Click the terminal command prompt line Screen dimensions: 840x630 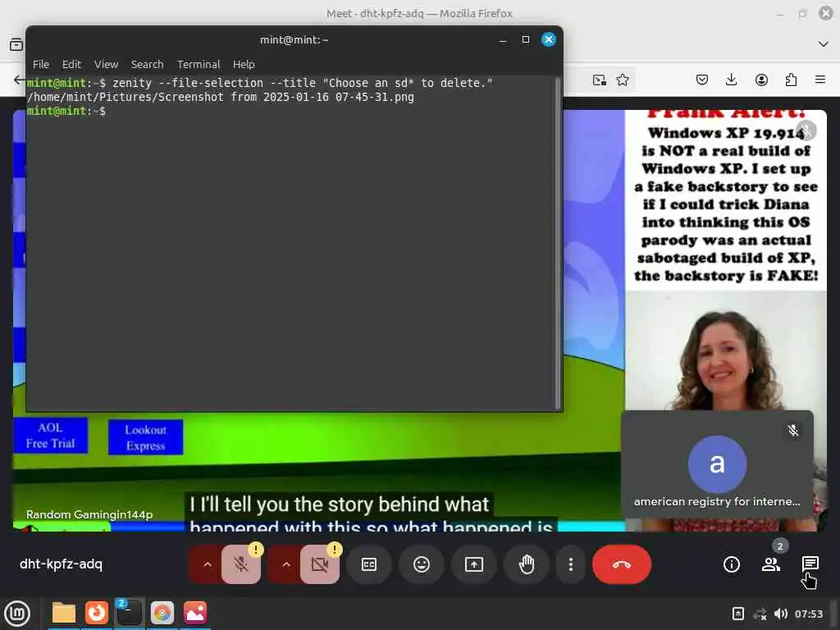(66, 111)
